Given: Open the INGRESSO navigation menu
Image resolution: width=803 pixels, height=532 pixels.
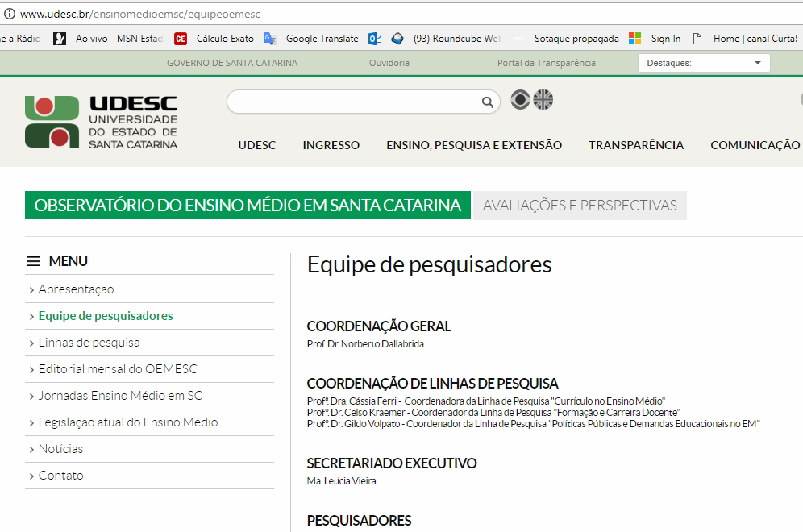Looking at the screenshot, I should click(331, 145).
